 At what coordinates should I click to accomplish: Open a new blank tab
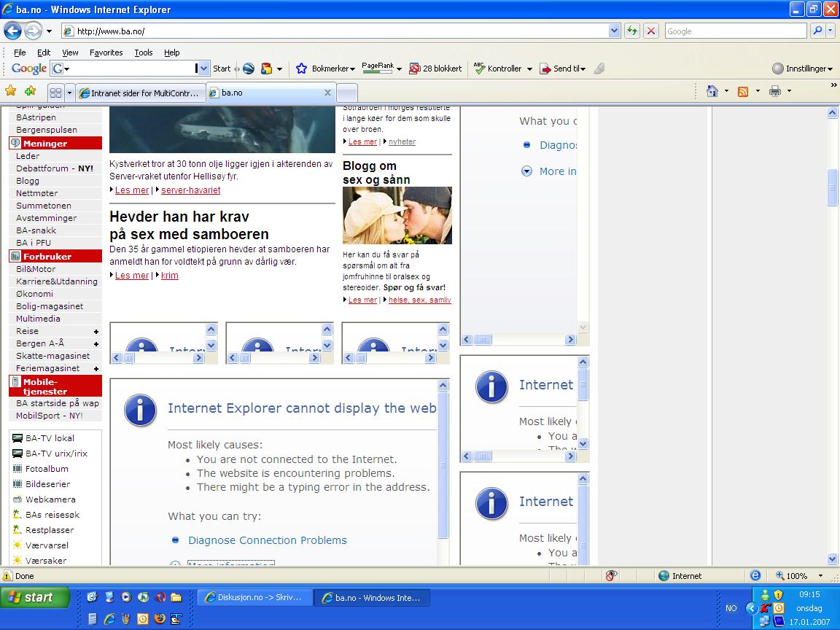(x=347, y=93)
